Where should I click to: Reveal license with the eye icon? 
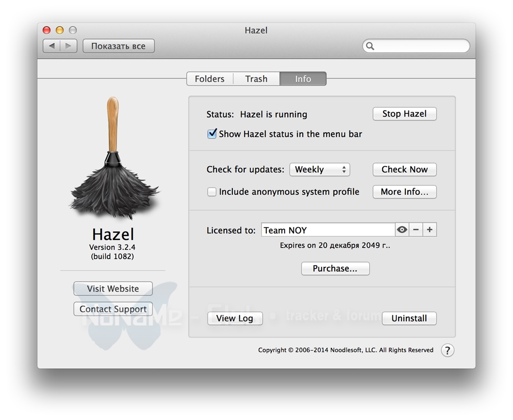[x=402, y=230]
